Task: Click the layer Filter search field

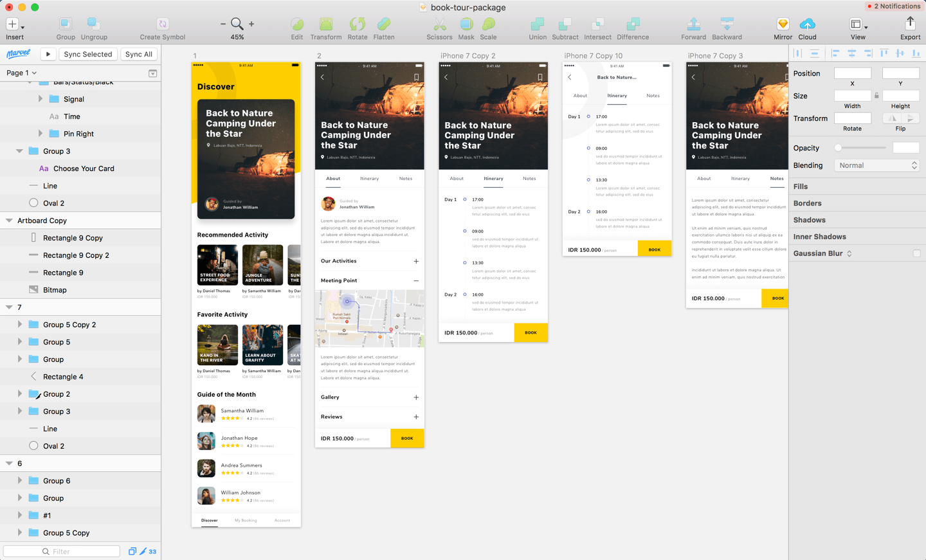Action: (62, 551)
